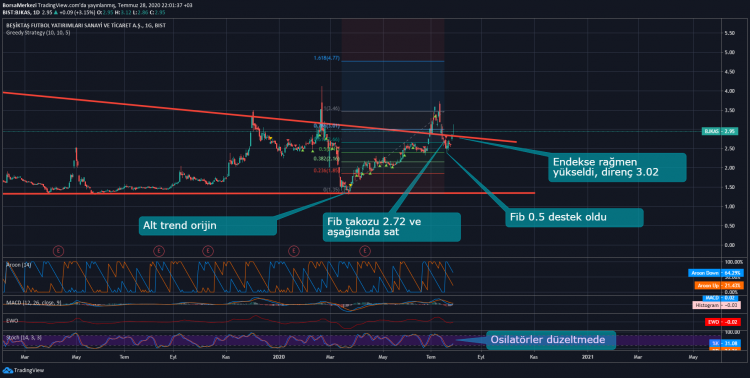Click the 'Fib 0.5 destek oldu' callout
Image resolution: width=750 pixels, height=378 pixels.
click(x=574, y=217)
